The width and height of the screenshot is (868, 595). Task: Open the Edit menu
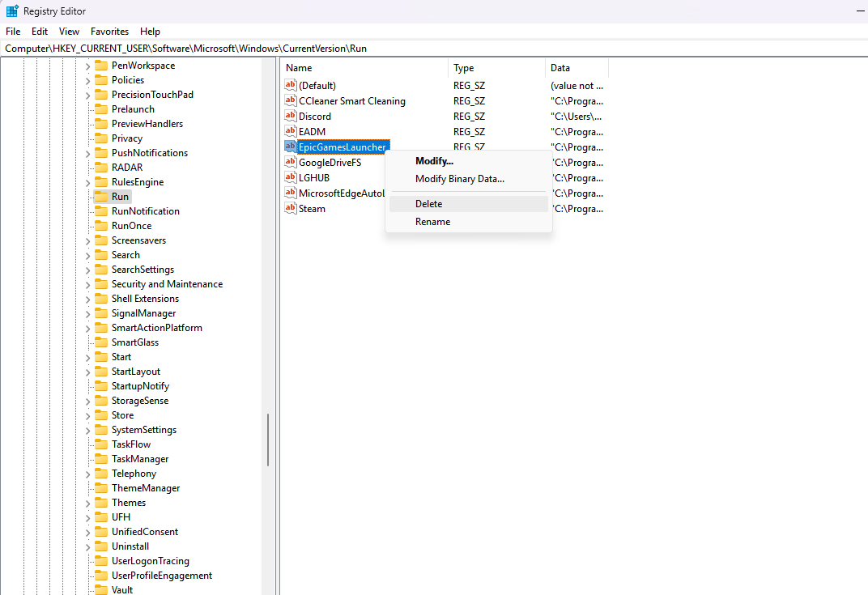click(x=40, y=32)
